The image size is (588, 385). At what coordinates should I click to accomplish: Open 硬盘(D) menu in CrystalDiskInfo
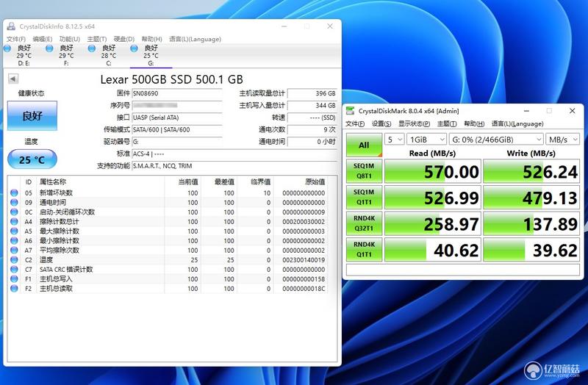123,39
